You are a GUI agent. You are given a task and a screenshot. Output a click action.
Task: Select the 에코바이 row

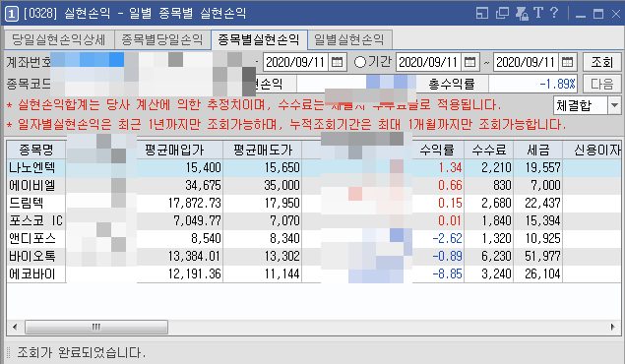314,274
